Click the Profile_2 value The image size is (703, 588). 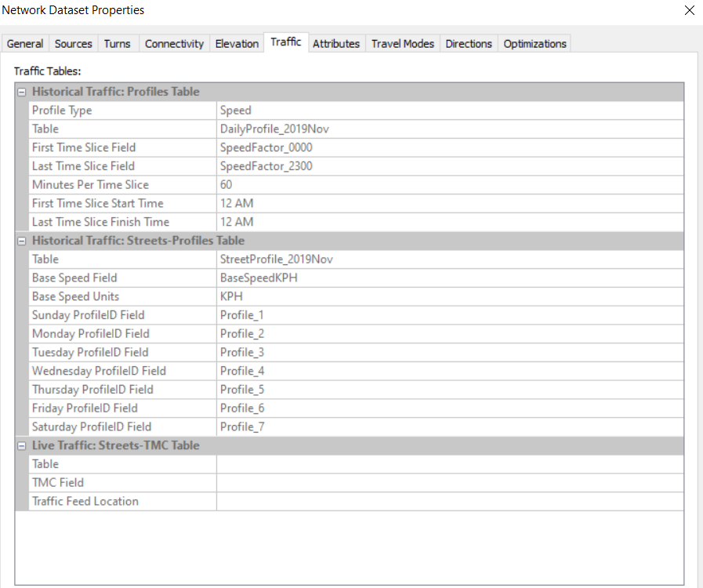click(x=450, y=334)
